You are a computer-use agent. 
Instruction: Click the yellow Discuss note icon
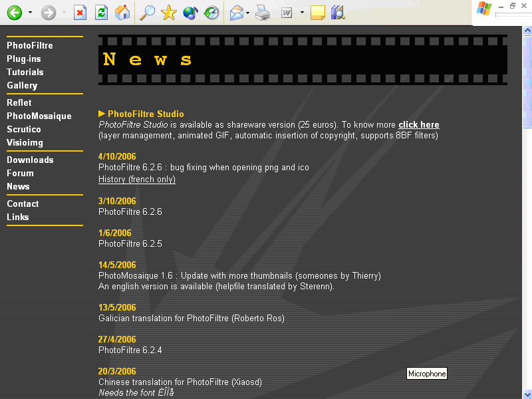tap(318, 13)
